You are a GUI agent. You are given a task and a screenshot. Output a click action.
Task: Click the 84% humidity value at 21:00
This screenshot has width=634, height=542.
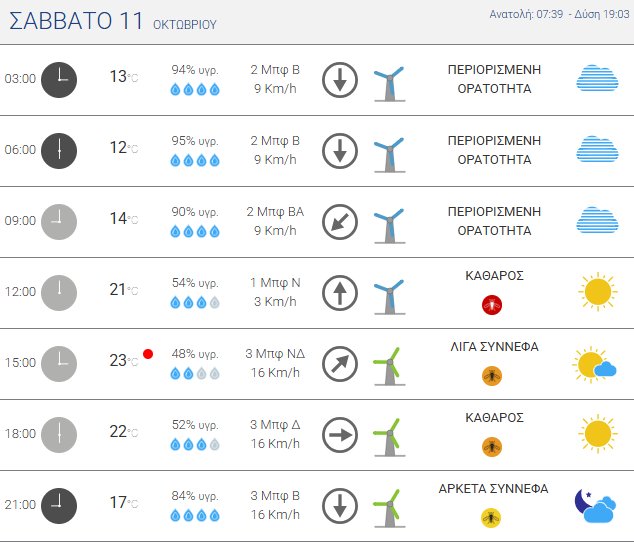[194, 496]
